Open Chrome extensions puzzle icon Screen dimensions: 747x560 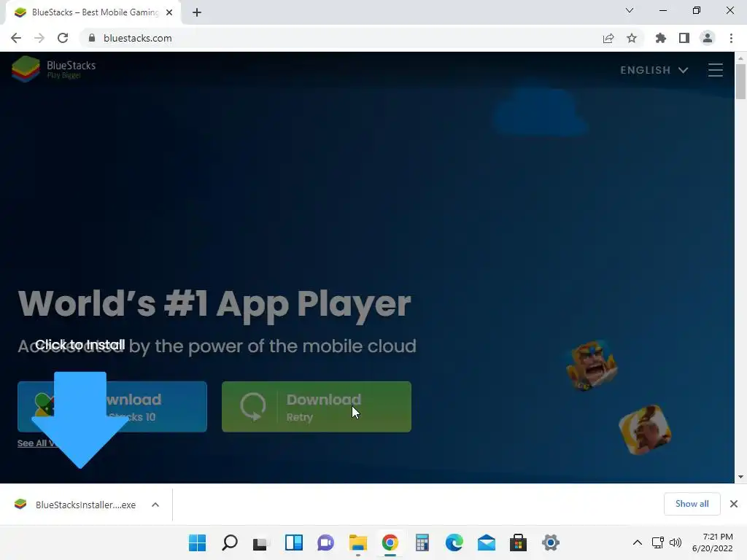pyautogui.click(x=660, y=38)
